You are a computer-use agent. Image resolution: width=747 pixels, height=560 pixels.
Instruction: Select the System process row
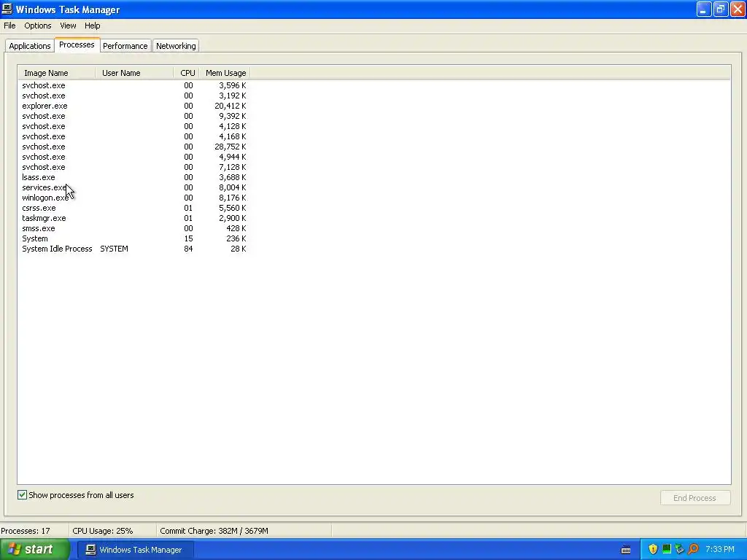(x=134, y=238)
